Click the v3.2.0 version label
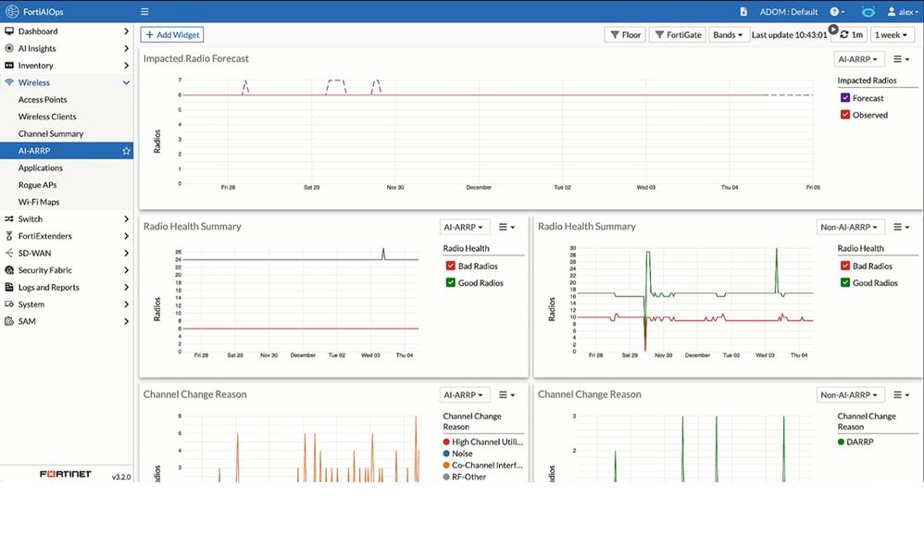 tap(120, 477)
